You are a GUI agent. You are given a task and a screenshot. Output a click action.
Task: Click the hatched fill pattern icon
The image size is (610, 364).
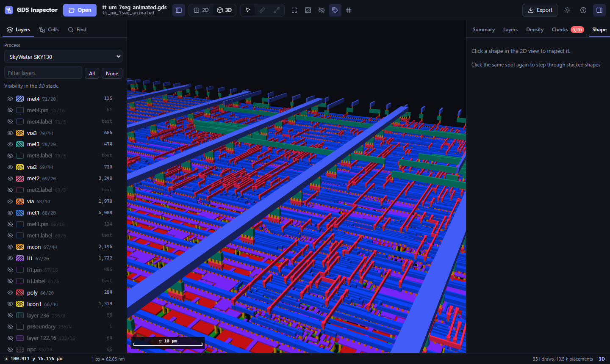click(x=308, y=10)
